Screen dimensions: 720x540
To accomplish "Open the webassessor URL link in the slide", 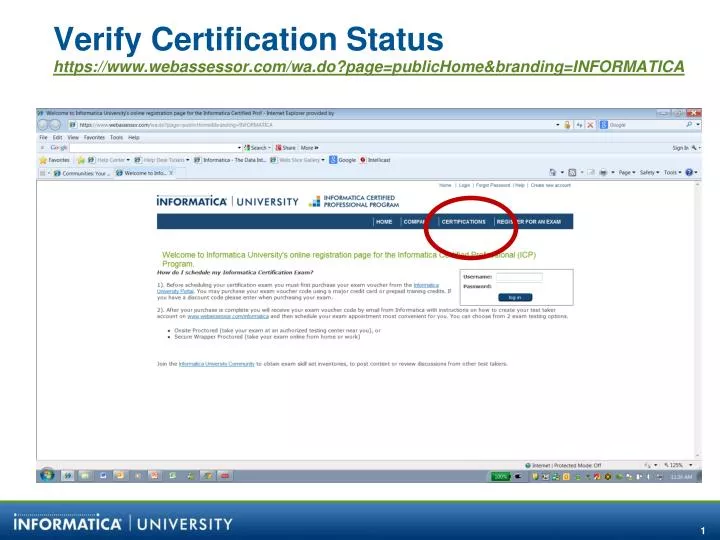I will point(369,67).
